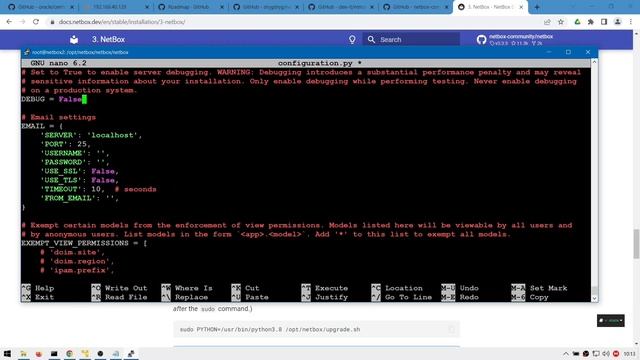Click the terminal scrollbar up arrow
Image resolution: width=640 pixels, height=360 pixels.
point(594,62)
